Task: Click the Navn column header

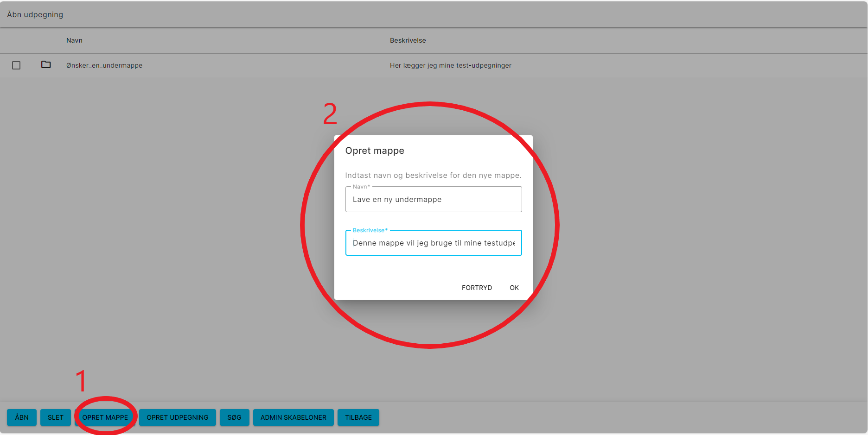Action: click(74, 40)
